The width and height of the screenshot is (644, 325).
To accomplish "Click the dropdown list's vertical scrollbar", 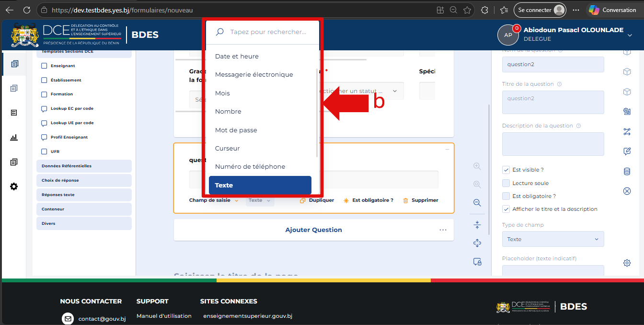I will [x=316, y=113].
